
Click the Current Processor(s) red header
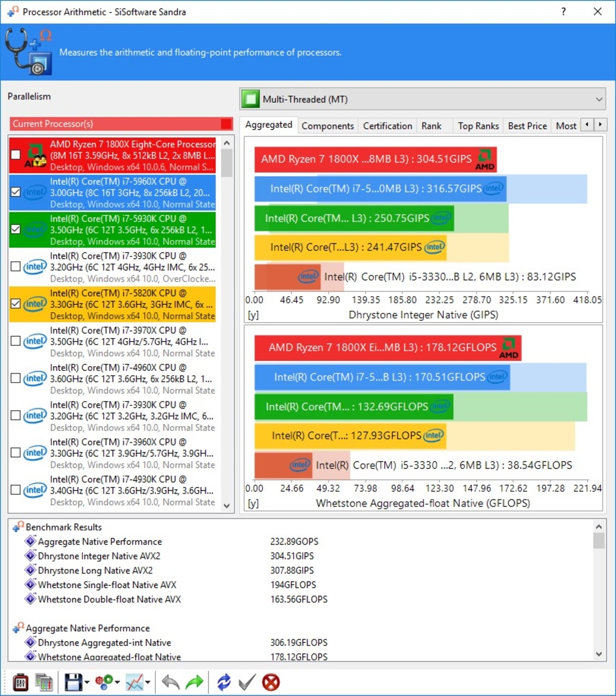pos(121,124)
